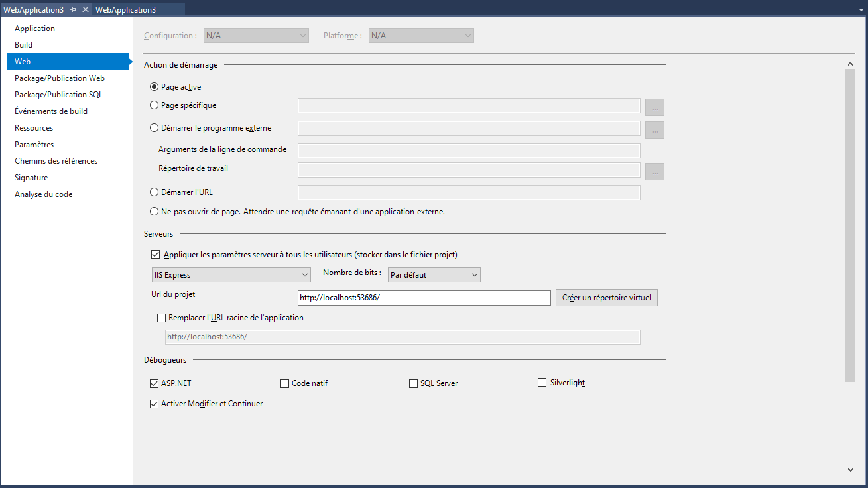
Task: Enable the Code natif debugger checkbox
Action: tap(285, 383)
